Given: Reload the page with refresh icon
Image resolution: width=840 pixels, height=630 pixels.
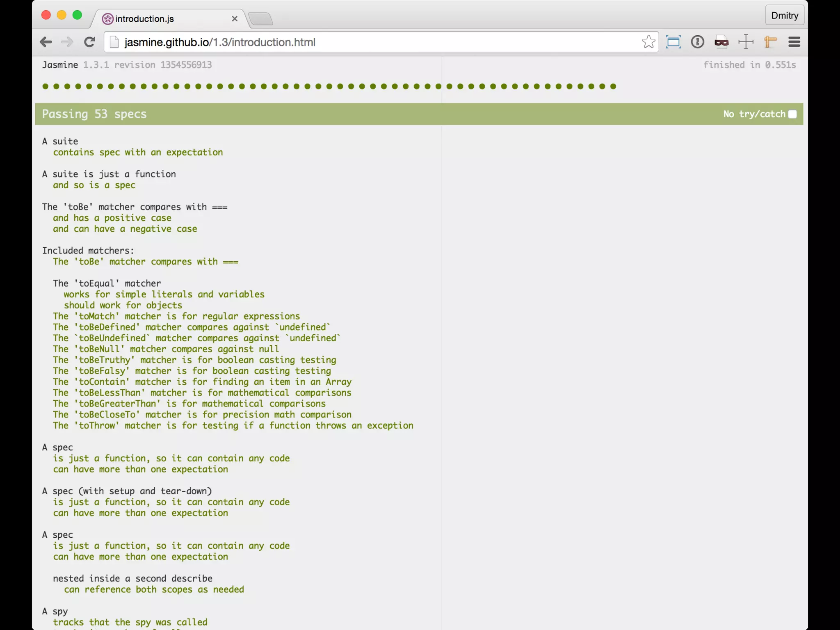Looking at the screenshot, I should coord(89,42).
